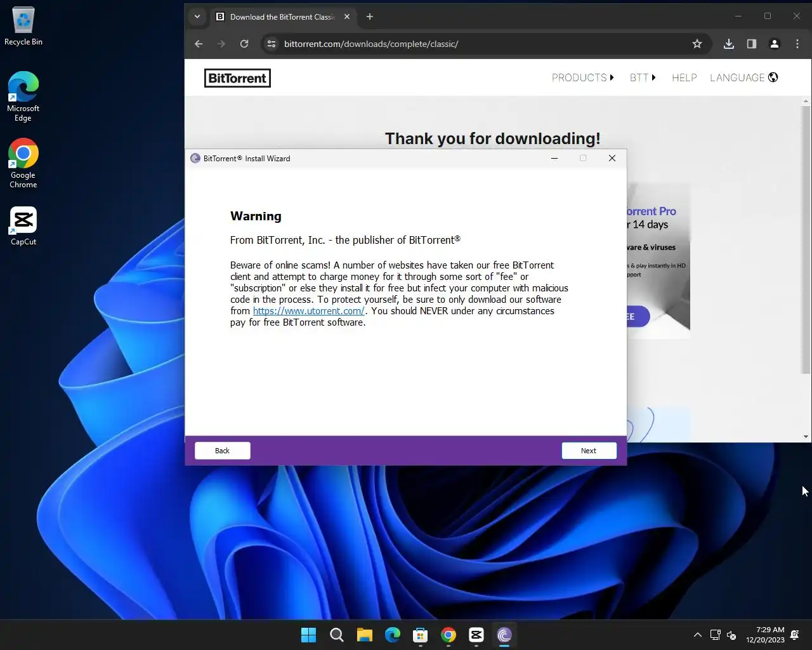Viewport: 812px width, 650px height.
Task: Click the partially hidden blue button on web page
Action: (x=638, y=316)
